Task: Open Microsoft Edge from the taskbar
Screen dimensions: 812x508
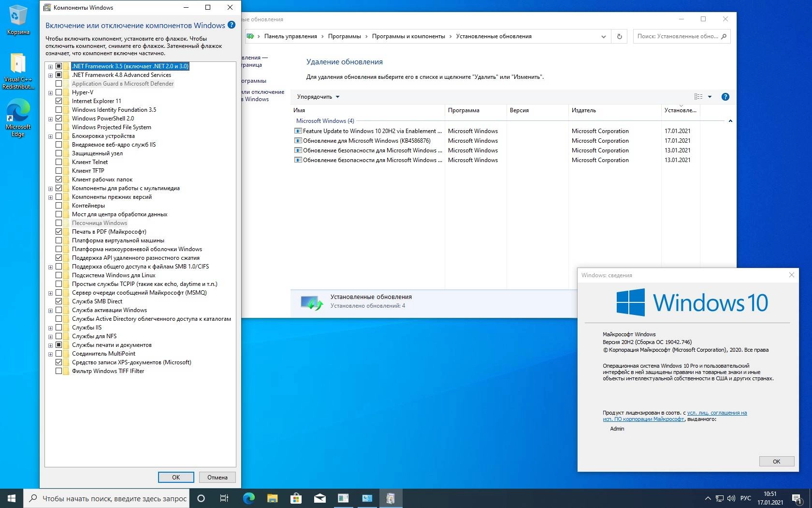Action: 248,498
